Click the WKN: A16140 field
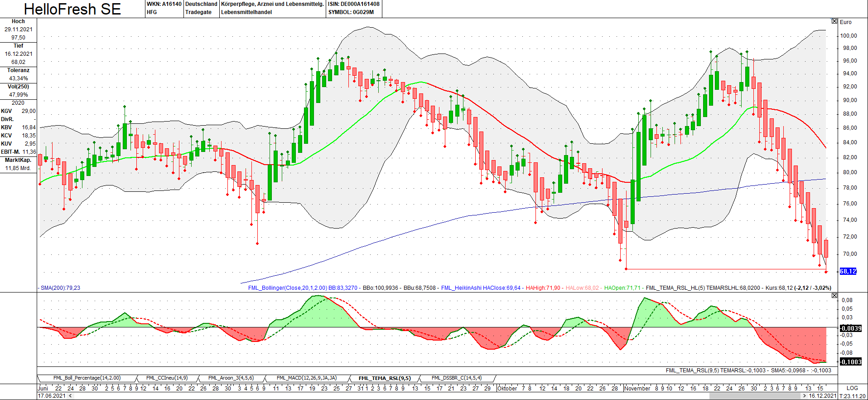This screenshot has width=868, height=400. click(x=164, y=4)
